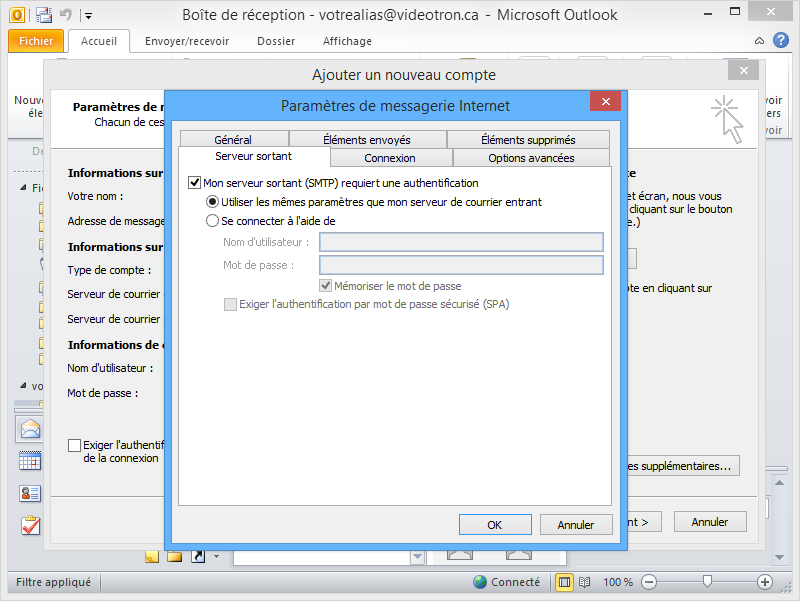Viewport: 800px width, 601px height.
Task: Click the Mot de passe field in SMTP settings
Action: (x=461, y=265)
